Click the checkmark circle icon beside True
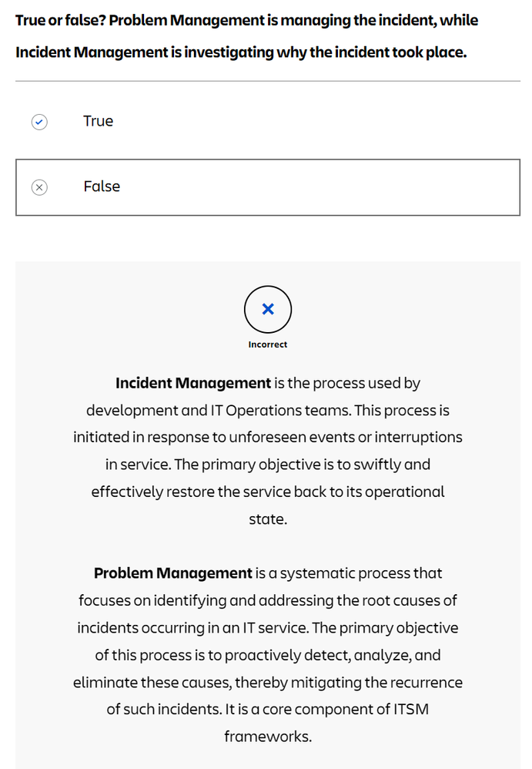The height and width of the screenshot is (769, 532). click(x=39, y=122)
